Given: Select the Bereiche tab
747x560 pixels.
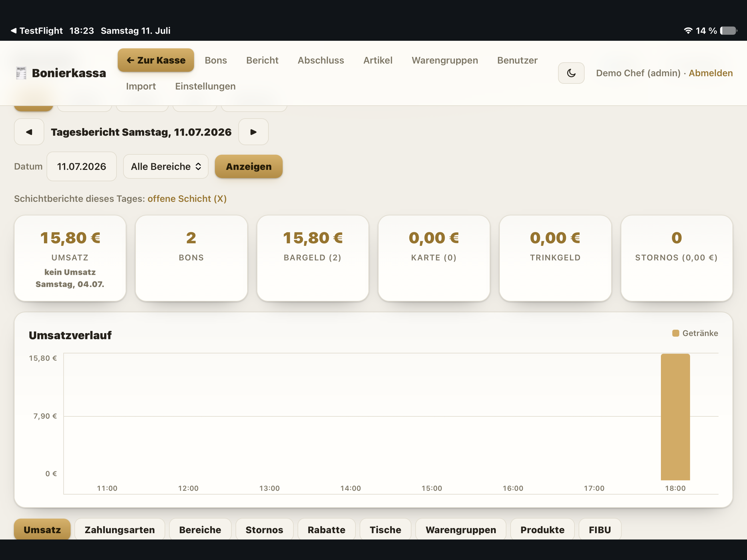Looking at the screenshot, I should click(200, 529).
